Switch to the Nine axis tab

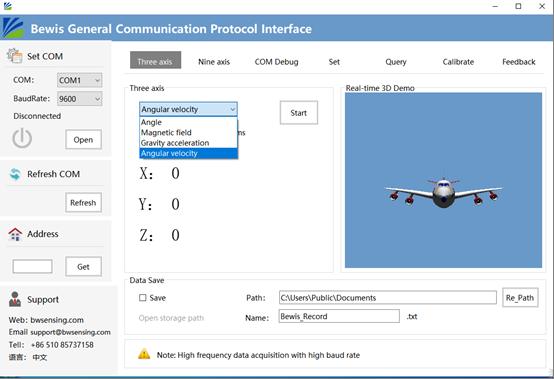(x=214, y=62)
